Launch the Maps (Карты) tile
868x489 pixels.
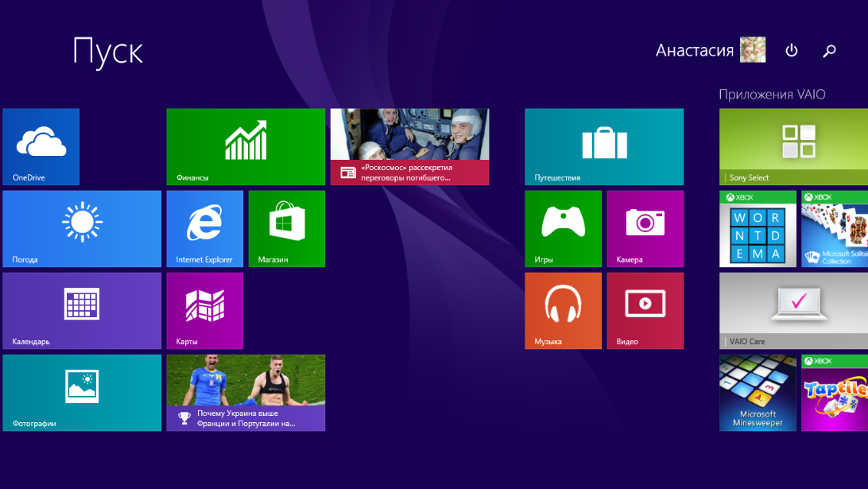pos(204,310)
